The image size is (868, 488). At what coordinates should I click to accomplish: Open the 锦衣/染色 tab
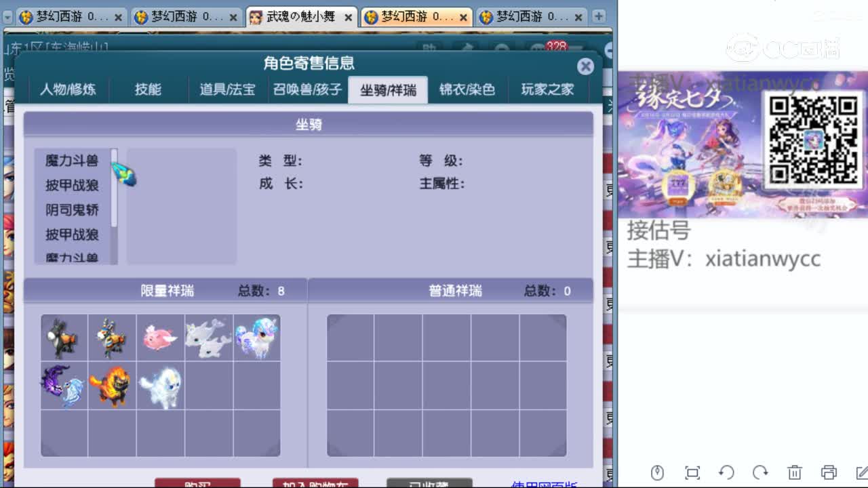[467, 89]
